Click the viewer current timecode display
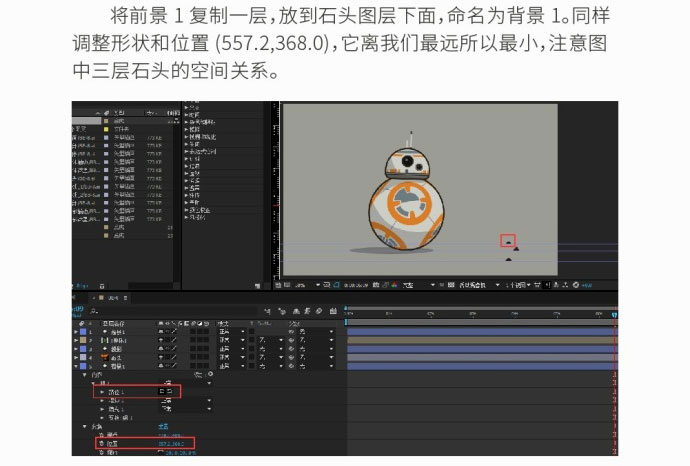This screenshot has width=690, height=466. [x=356, y=285]
